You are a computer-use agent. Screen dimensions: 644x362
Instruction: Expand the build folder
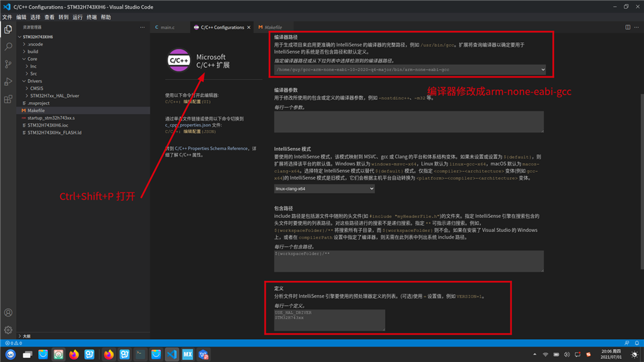33,52
